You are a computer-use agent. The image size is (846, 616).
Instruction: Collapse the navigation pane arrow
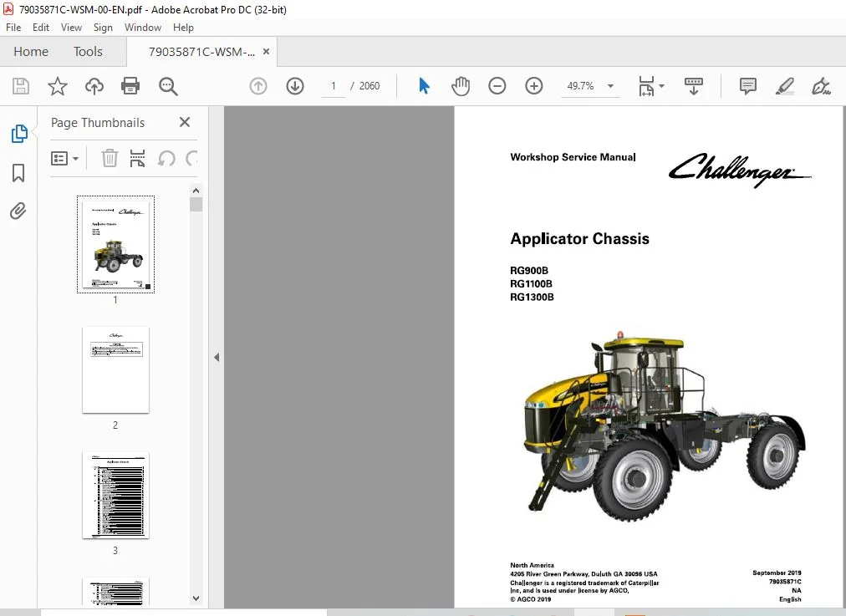(217, 357)
